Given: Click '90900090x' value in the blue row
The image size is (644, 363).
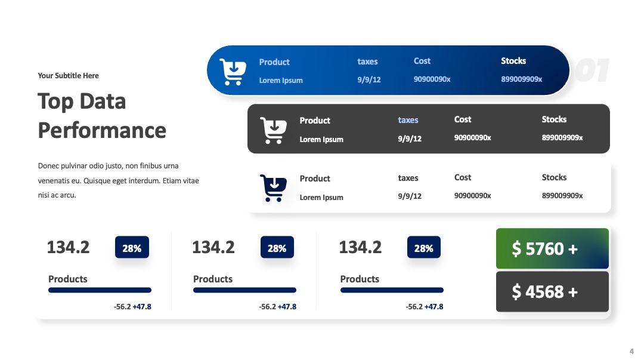Looking at the screenshot, I should (x=432, y=79).
